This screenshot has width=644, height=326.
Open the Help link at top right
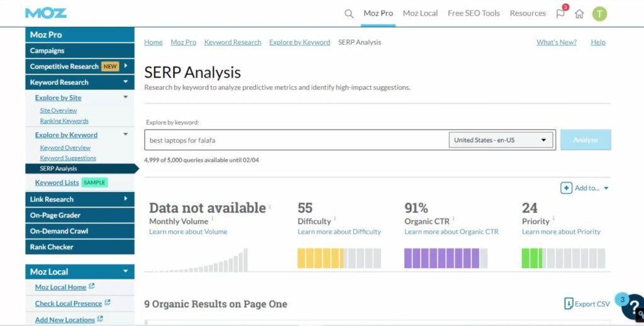tap(598, 42)
